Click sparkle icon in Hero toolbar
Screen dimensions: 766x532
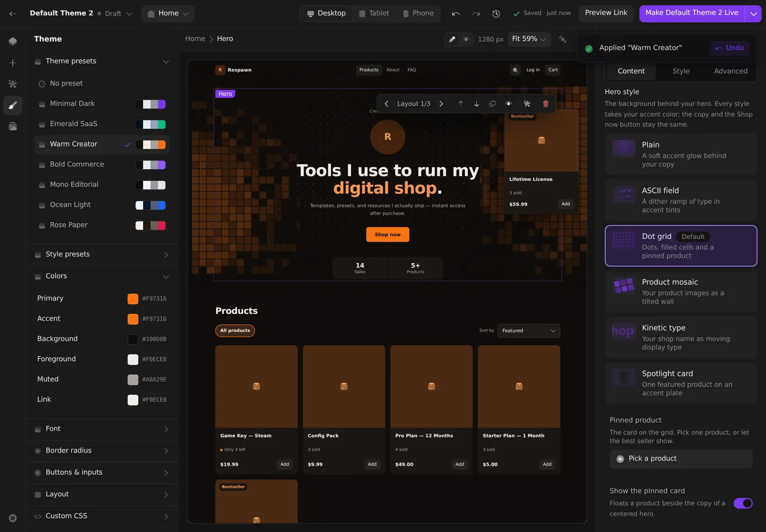click(x=527, y=104)
